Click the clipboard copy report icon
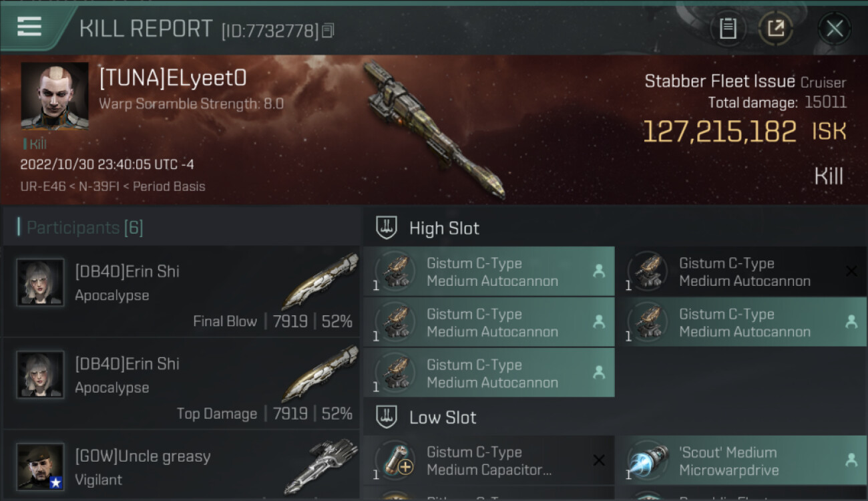Image resolution: width=868 pixels, height=501 pixels. (x=728, y=28)
